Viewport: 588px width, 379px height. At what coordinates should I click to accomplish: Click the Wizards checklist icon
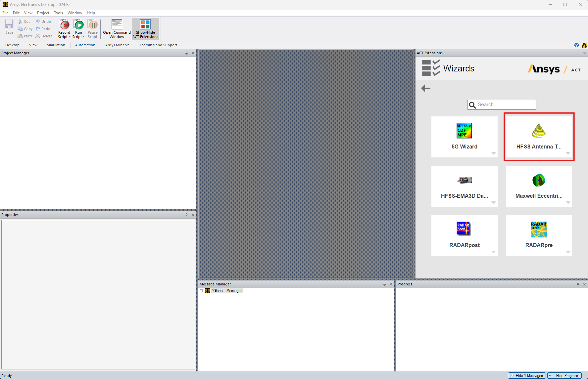click(x=431, y=68)
